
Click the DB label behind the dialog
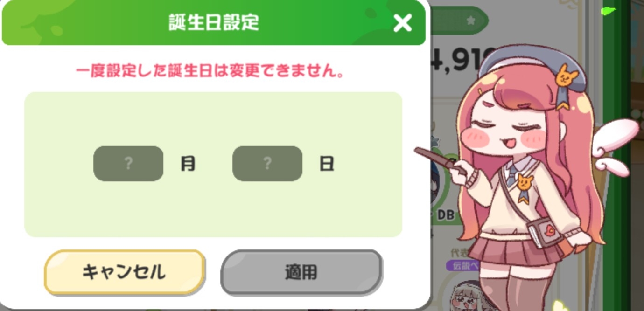point(446,214)
